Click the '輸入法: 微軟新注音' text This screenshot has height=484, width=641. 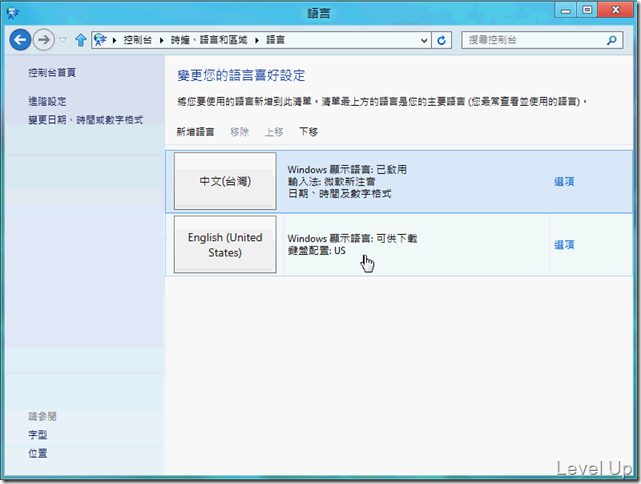pyautogui.click(x=331, y=182)
